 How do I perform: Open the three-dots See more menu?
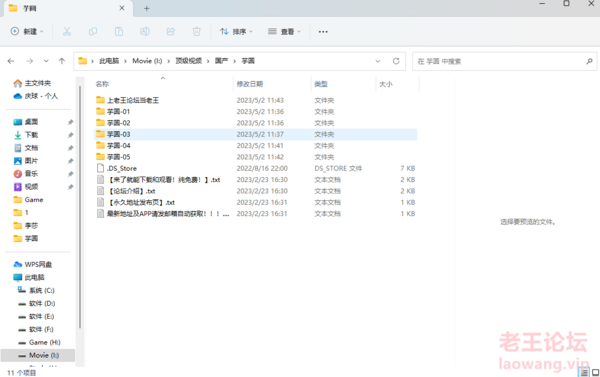(323, 31)
